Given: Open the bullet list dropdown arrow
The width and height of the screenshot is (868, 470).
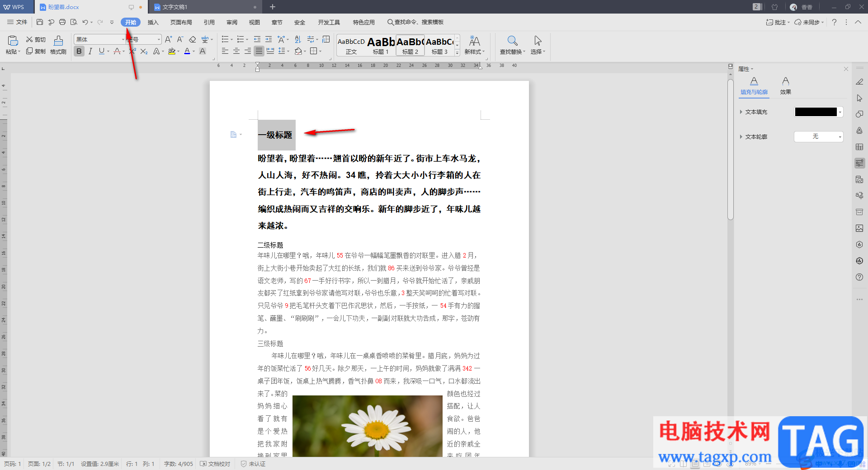Looking at the screenshot, I should click(232, 40).
